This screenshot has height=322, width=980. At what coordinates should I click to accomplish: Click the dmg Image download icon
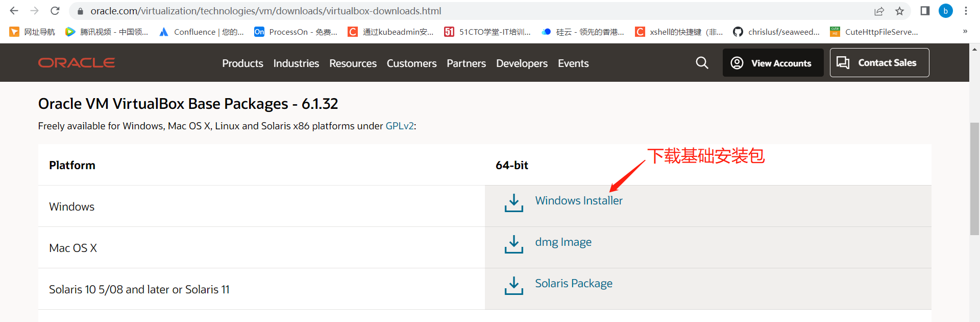point(513,244)
